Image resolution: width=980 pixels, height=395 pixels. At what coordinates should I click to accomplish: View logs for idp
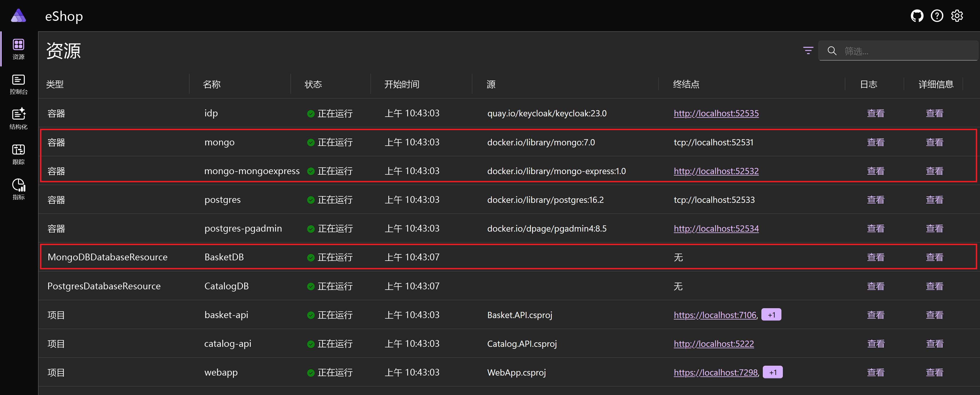875,114
